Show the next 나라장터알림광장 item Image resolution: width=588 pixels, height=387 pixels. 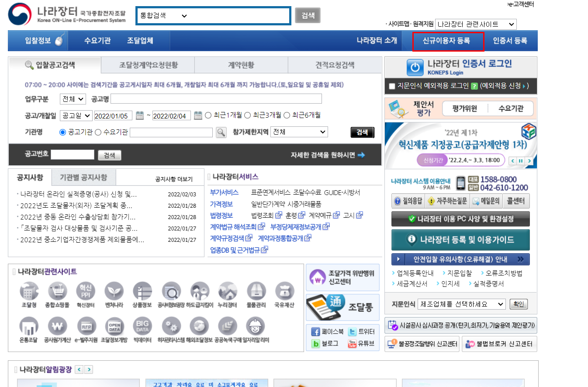89,370
